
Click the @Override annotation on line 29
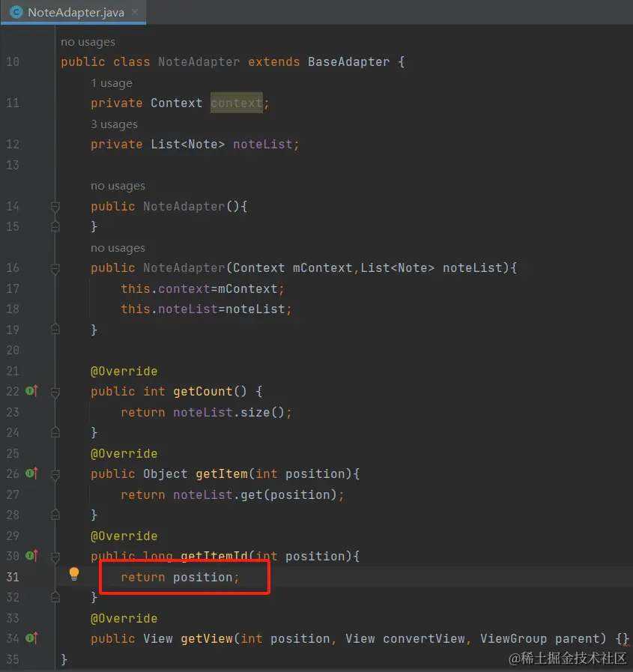[124, 536]
